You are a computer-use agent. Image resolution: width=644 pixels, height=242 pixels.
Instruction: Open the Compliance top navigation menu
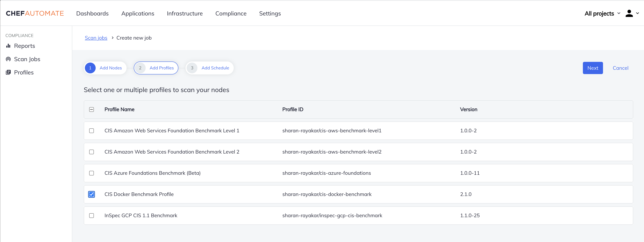click(231, 13)
